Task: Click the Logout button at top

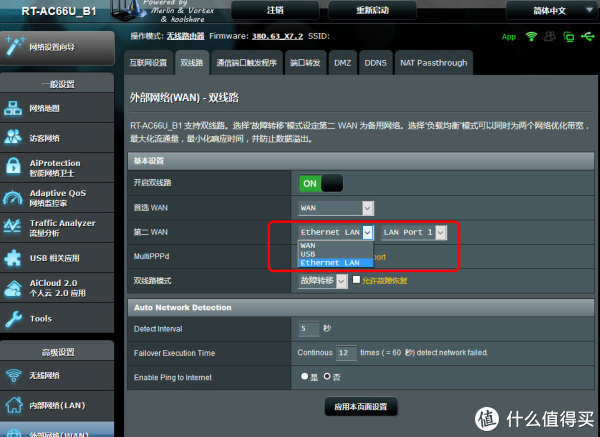Action: pos(275,10)
